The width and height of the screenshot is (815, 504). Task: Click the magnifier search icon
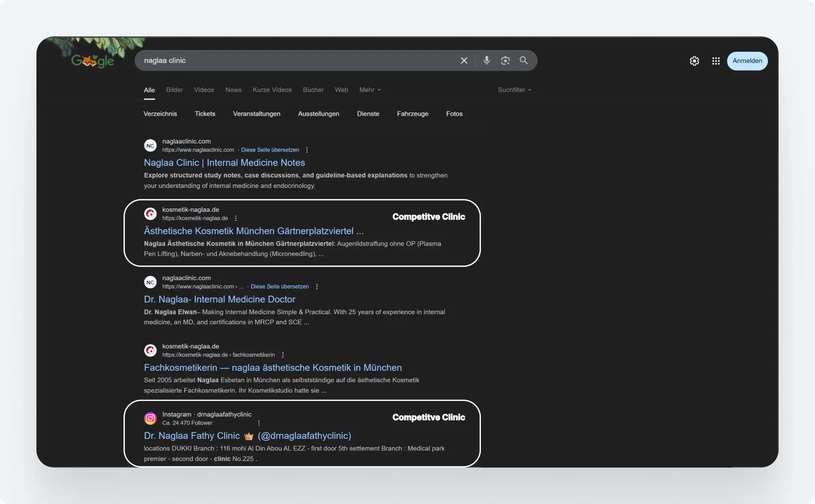tap(524, 60)
